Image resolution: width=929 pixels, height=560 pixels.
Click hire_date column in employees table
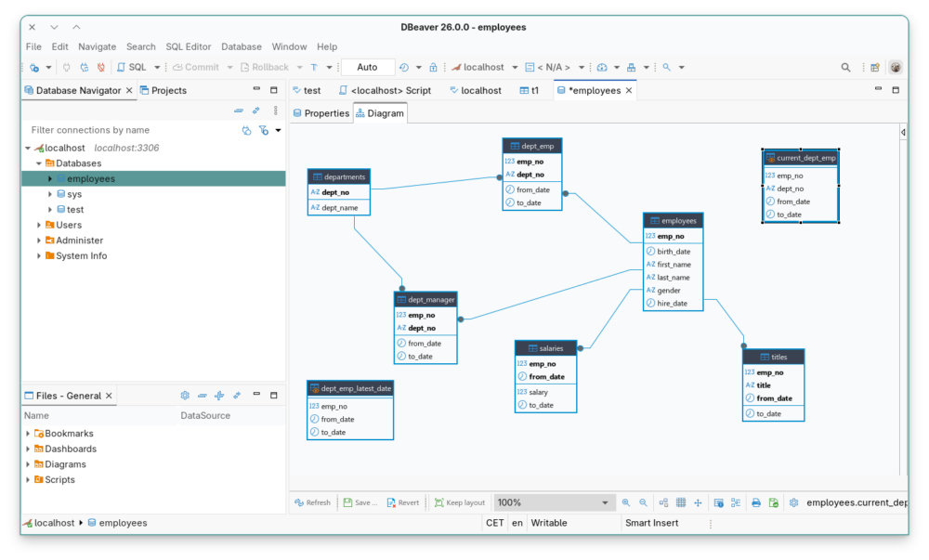673,303
